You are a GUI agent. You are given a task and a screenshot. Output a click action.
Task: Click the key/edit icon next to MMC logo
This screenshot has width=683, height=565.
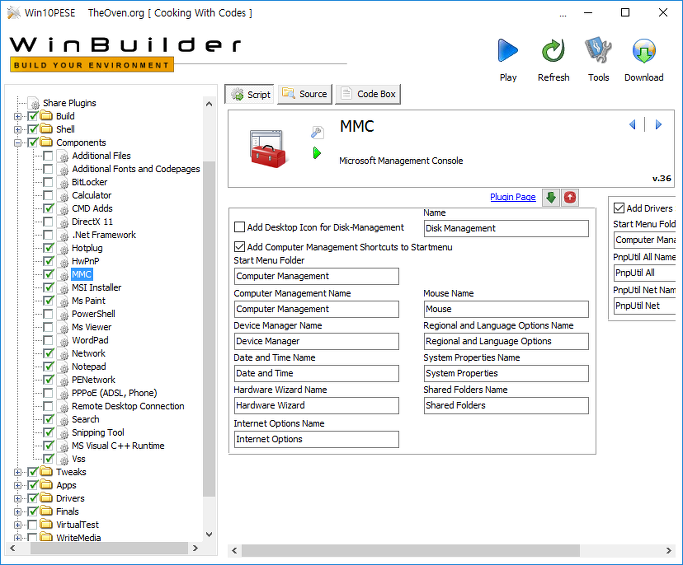(x=317, y=132)
